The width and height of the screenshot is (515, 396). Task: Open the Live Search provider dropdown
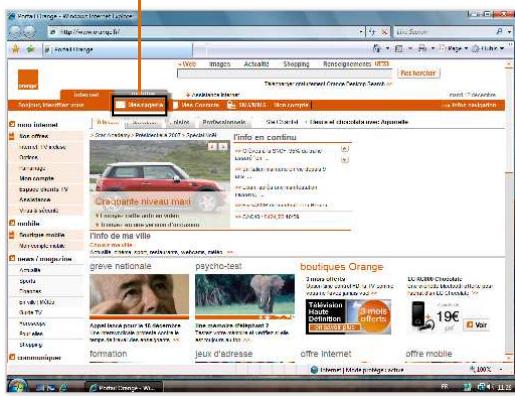pos(509,32)
